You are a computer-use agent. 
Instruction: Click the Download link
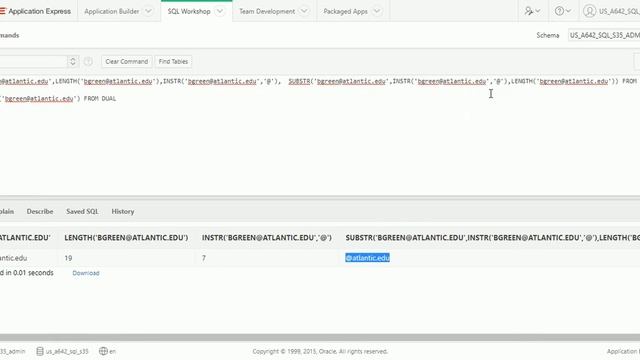pyautogui.click(x=86, y=273)
